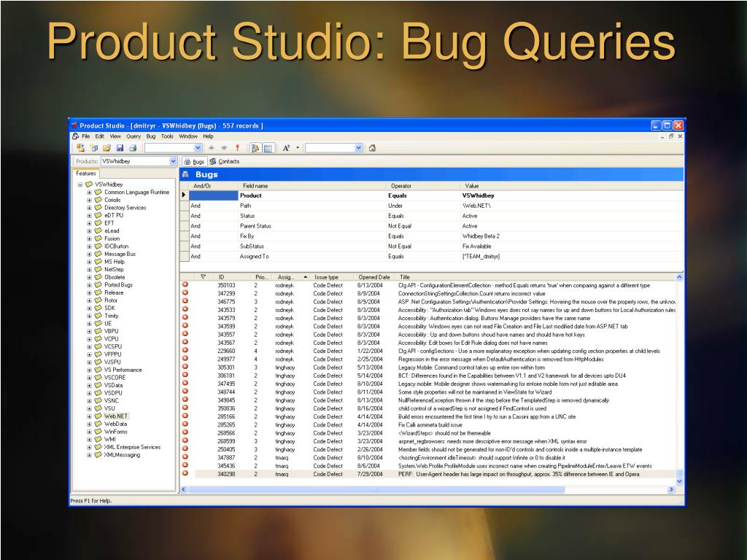Viewport: 747px width, 560px height.
Task: Click the home icon in the toolbar
Action: tap(372, 148)
